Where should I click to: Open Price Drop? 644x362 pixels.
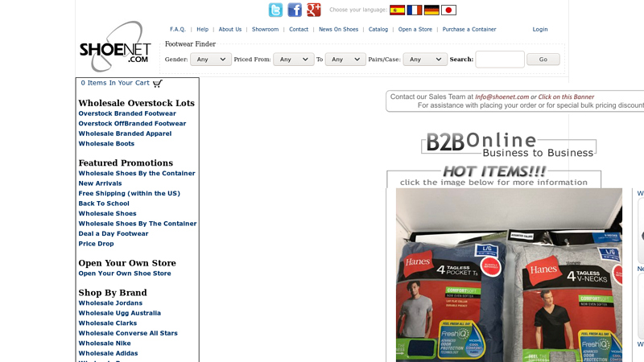(96, 244)
